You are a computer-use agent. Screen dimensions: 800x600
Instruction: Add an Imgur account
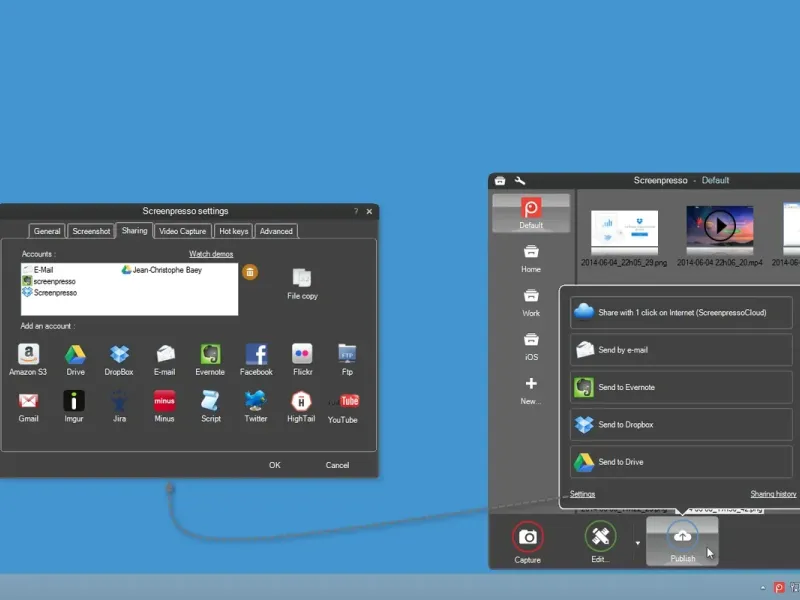[x=74, y=407]
